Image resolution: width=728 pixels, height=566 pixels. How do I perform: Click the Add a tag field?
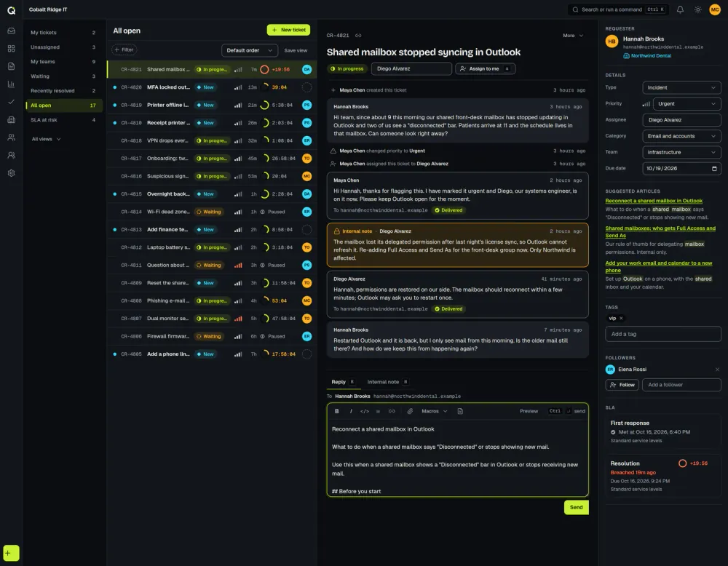click(663, 334)
